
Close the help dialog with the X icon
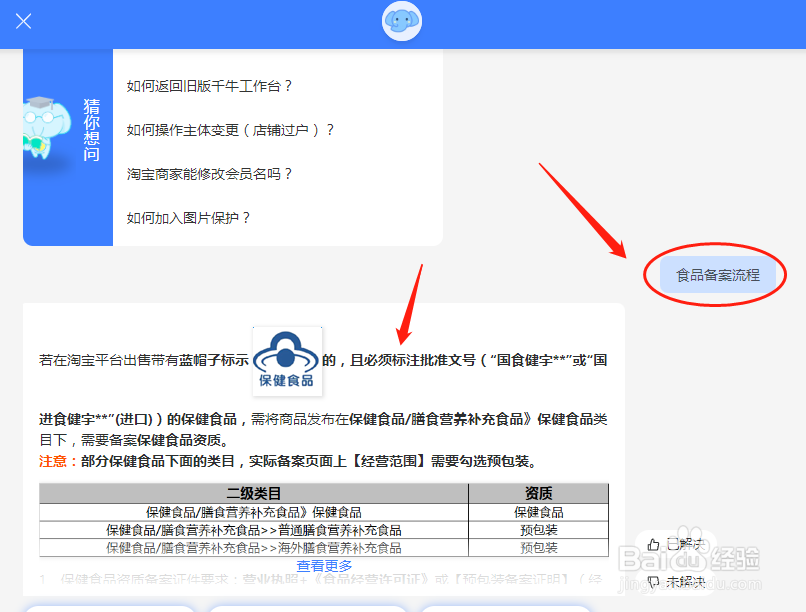pyautogui.click(x=22, y=21)
